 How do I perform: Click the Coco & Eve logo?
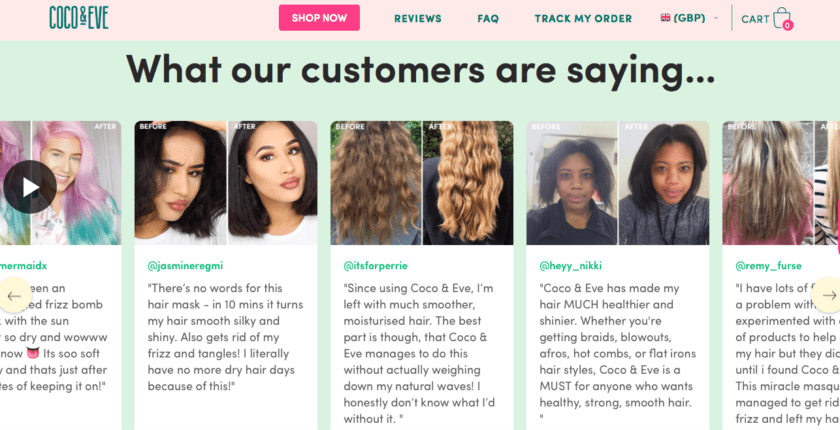(79, 18)
